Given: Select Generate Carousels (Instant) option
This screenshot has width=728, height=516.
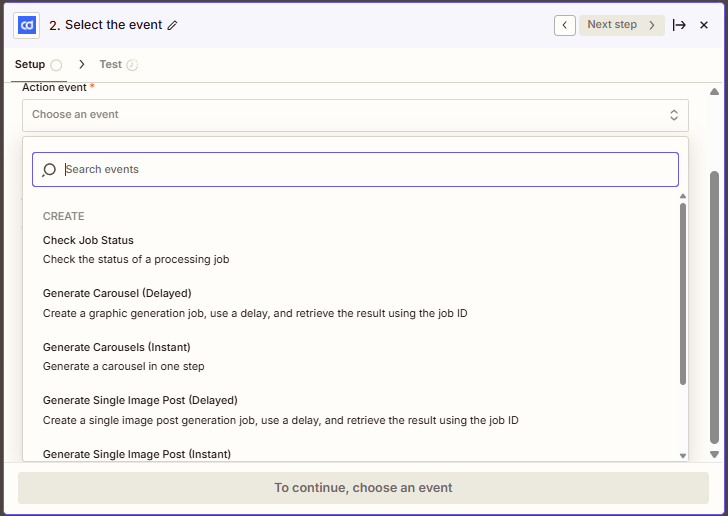Looking at the screenshot, I should pyautogui.click(x=116, y=347).
